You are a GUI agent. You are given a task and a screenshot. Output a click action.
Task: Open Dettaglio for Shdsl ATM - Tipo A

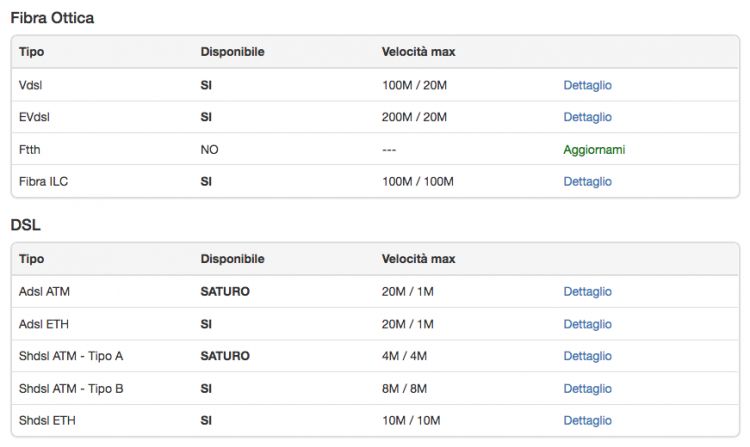(587, 356)
